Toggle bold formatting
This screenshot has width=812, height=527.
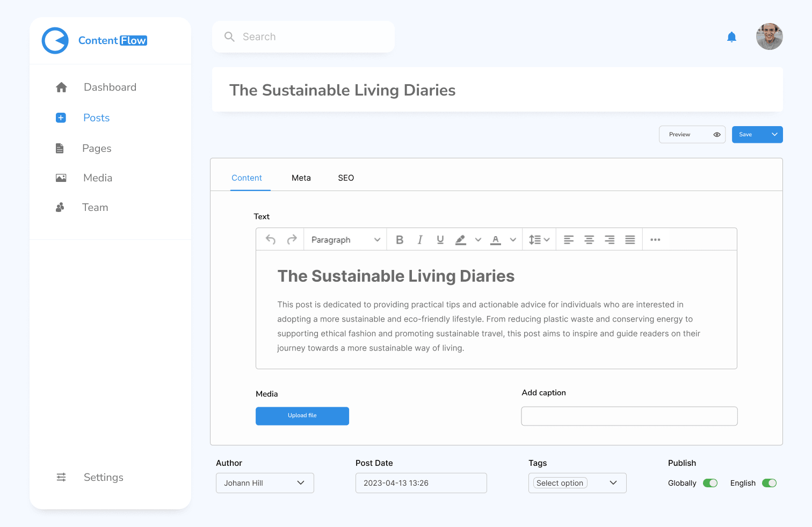click(x=400, y=239)
